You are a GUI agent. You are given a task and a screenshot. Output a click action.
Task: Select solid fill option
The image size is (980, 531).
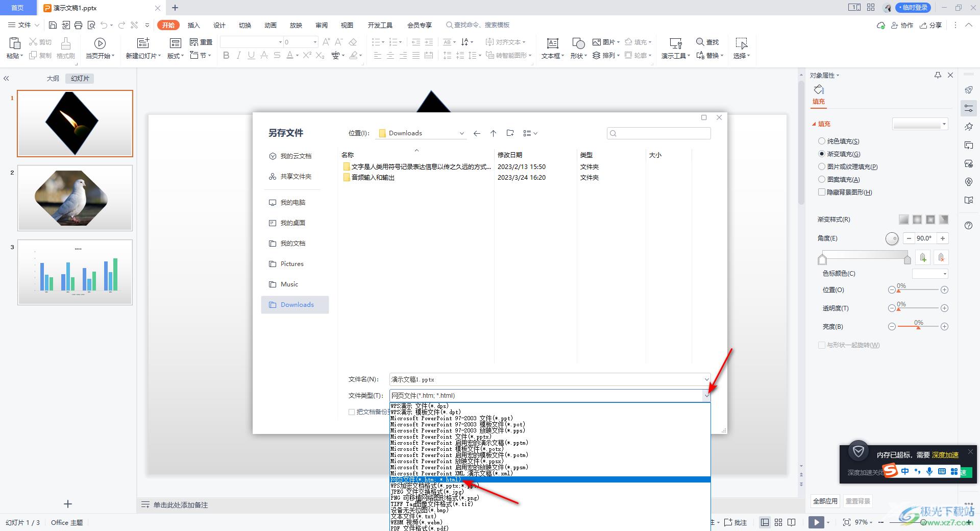821,141
